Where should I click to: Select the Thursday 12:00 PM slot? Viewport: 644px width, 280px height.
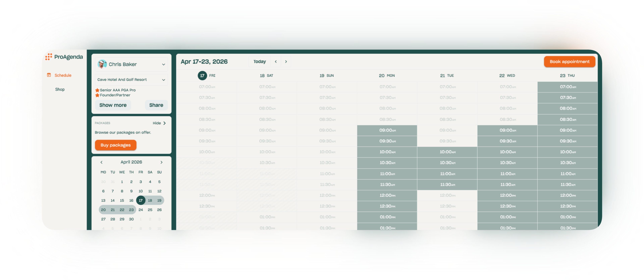pos(568,195)
